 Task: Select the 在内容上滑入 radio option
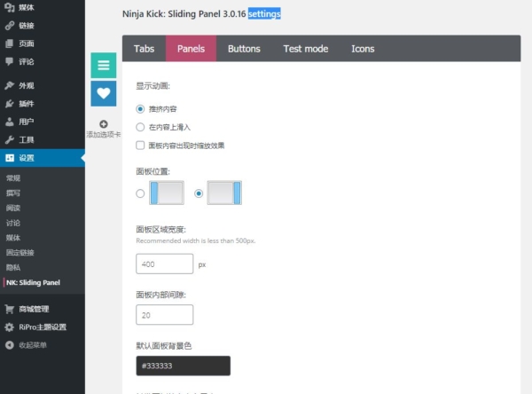point(140,127)
